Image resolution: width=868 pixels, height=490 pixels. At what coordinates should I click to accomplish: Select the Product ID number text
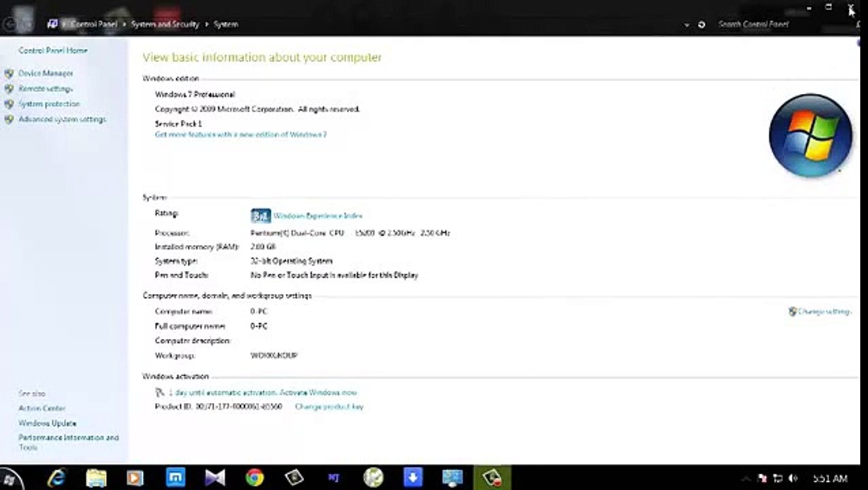click(x=239, y=407)
